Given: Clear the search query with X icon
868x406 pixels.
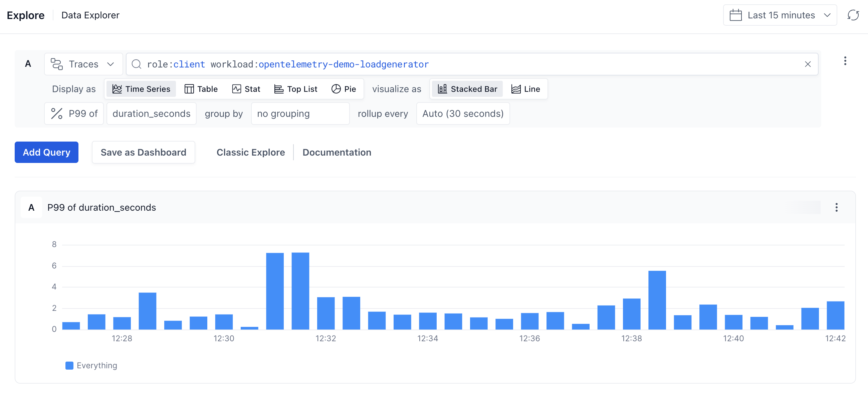Looking at the screenshot, I should click(808, 64).
